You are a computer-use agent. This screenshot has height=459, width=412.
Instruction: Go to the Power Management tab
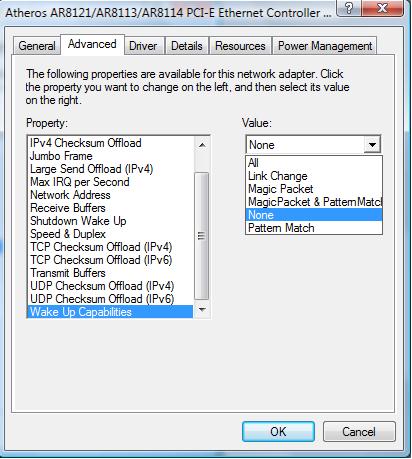325,46
